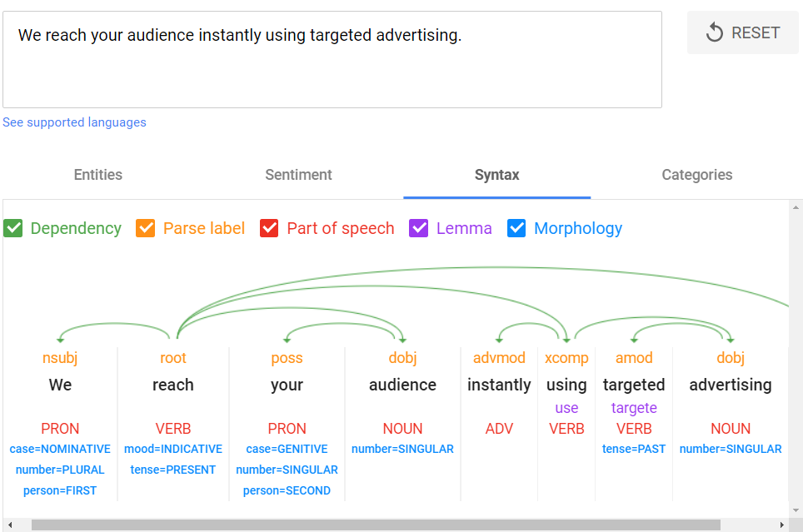Click the horizontal scrollbar left arrow

point(8,525)
